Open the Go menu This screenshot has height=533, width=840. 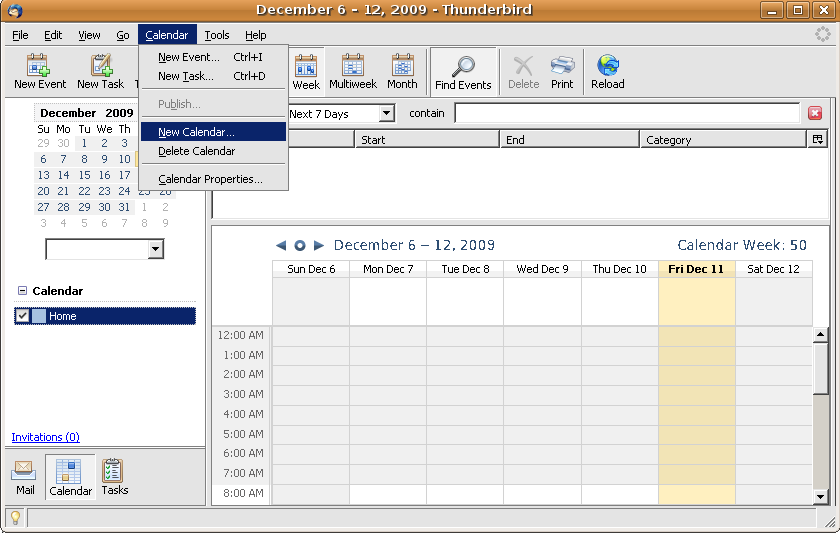pos(123,35)
